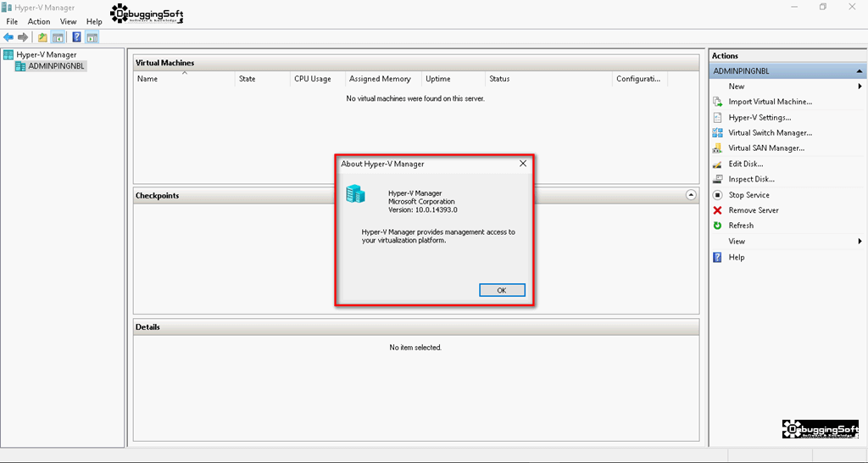This screenshot has width=868, height=463.
Task: Click the green Refresh icon
Action: pyautogui.click(x=717, y=226)
